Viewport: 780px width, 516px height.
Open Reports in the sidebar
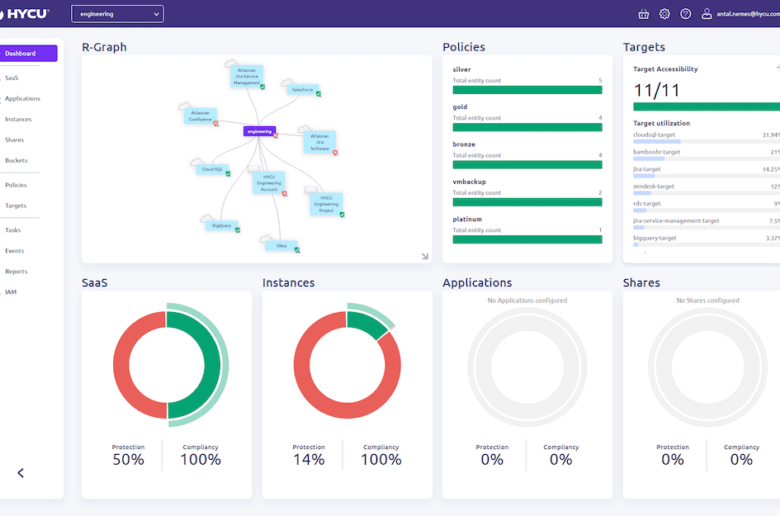click(x=16, y=271)
